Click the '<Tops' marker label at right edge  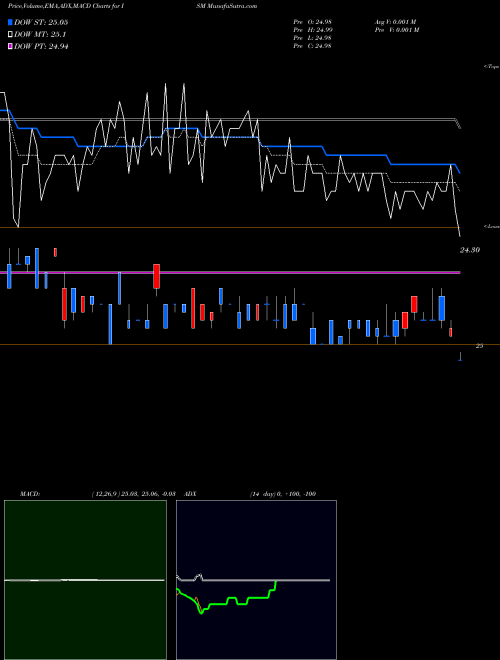tap(492, 67)
